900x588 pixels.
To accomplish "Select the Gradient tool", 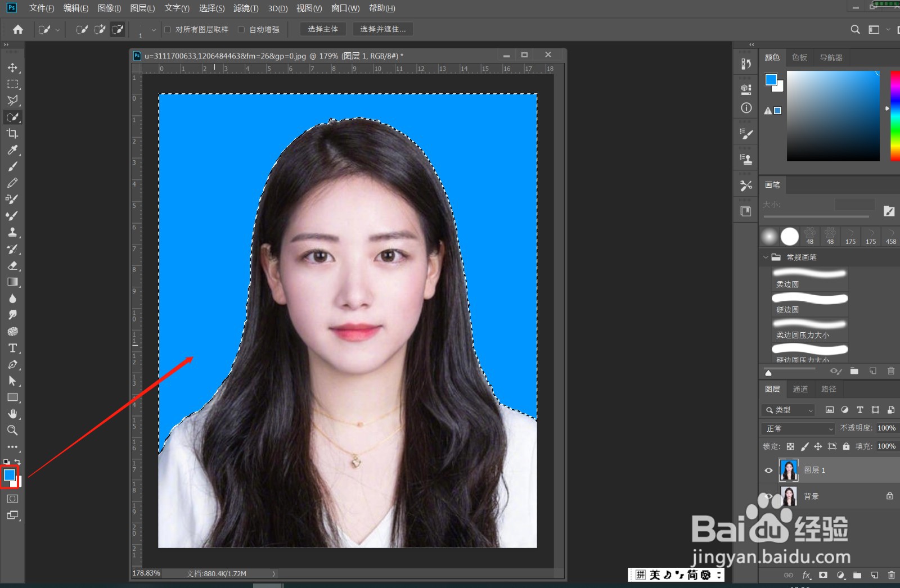I will click(12, 282).
